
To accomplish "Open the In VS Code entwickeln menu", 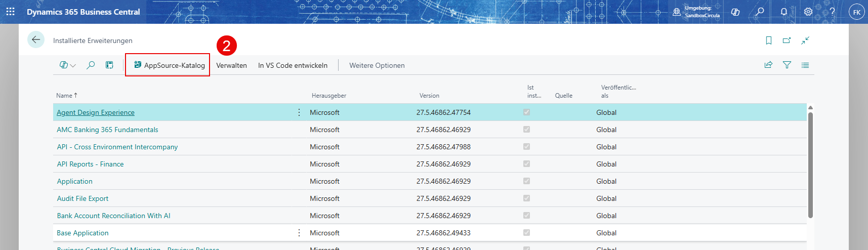I will pyautogui.click(x=293, y=65).
